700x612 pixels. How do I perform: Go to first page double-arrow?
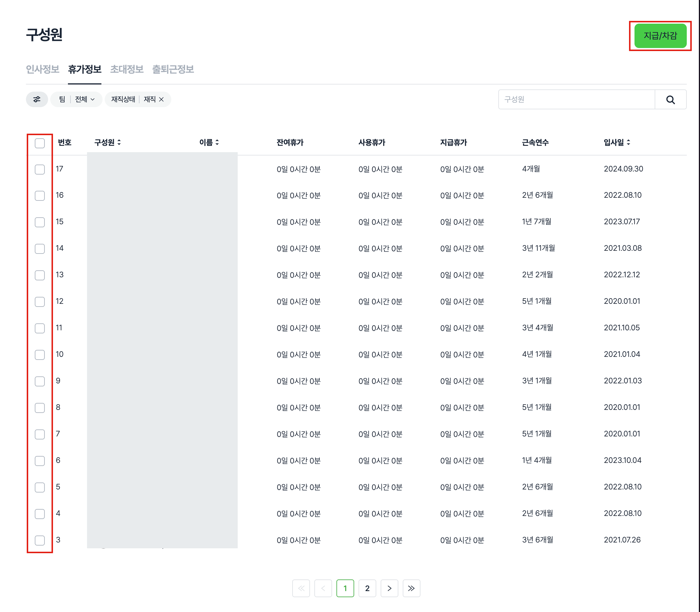(301, 588)
